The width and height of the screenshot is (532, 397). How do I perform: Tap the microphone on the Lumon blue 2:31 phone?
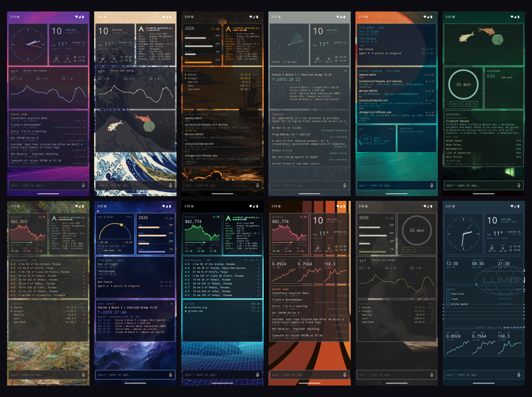click(x=519, y=375)
